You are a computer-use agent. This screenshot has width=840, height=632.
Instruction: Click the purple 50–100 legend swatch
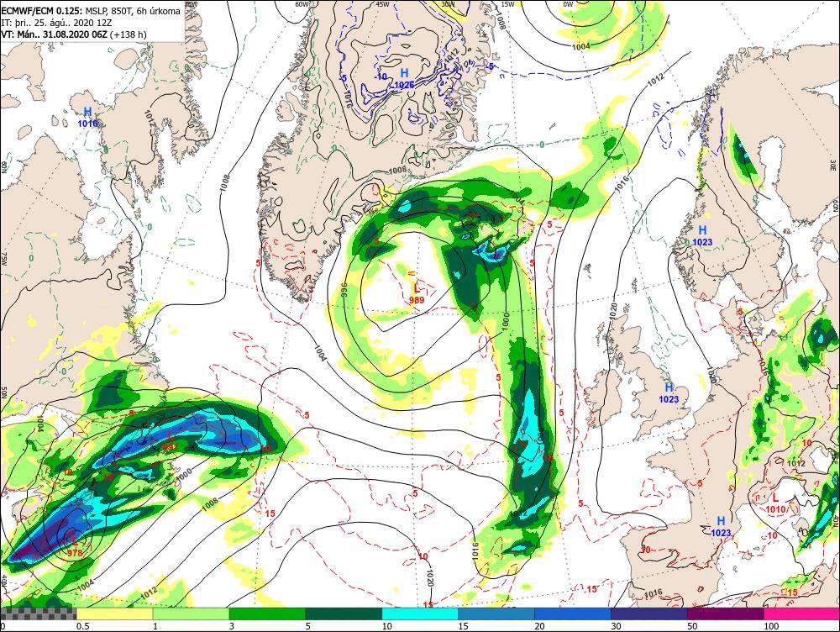click(x=726, y=614)
